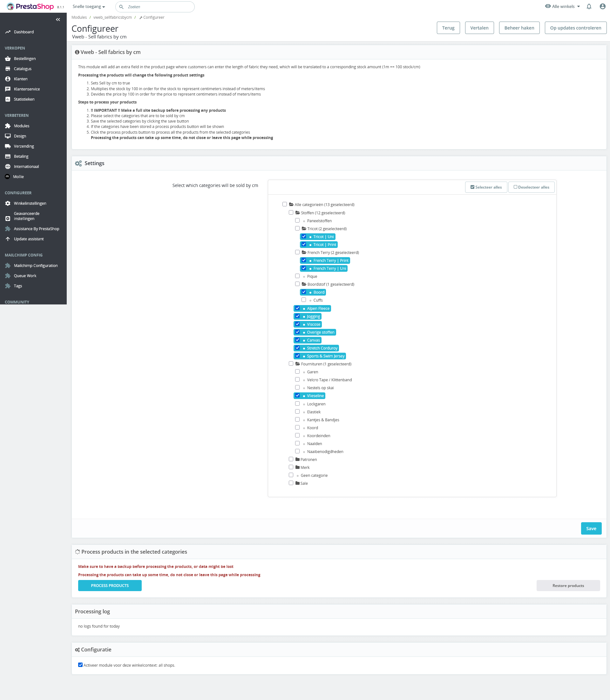Screen dimensions: 610x700
Task: Click the Internationaal globe icon
Action: [x=8, y=167]
